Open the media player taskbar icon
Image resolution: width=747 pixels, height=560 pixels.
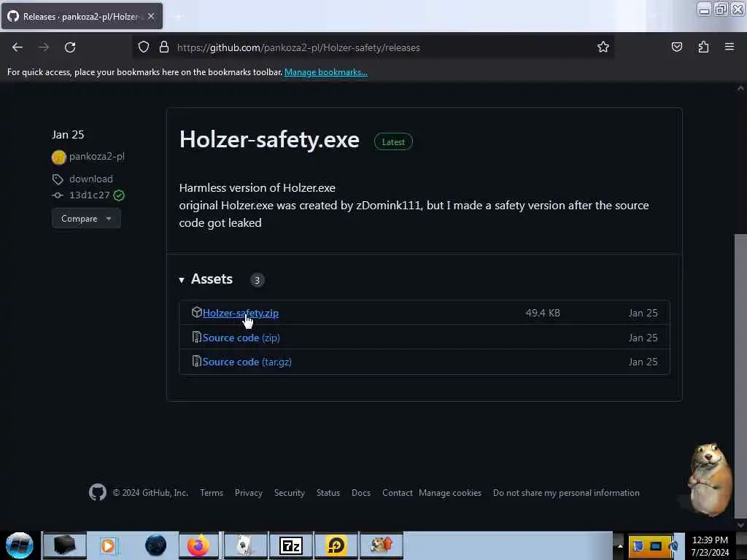[x=108, y=545]
